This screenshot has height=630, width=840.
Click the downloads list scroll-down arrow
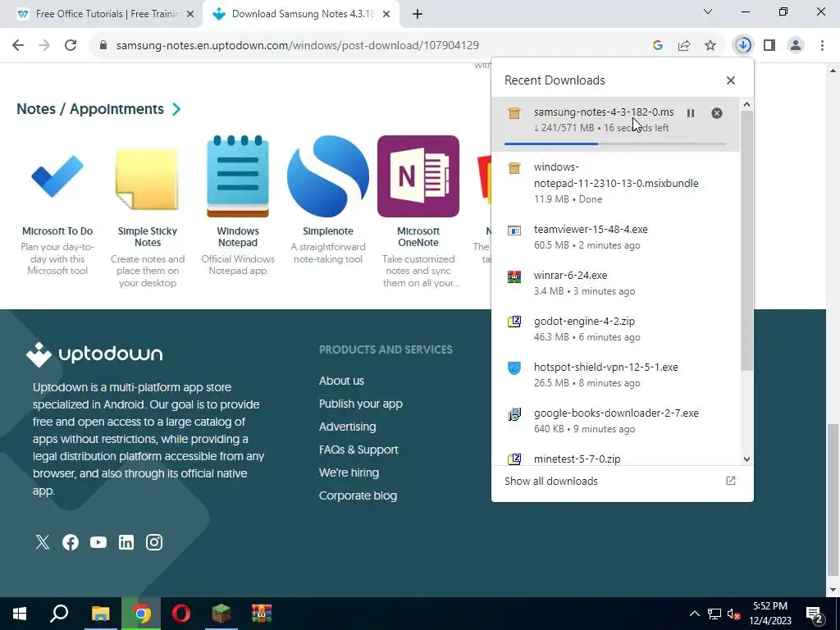(746, 459)
